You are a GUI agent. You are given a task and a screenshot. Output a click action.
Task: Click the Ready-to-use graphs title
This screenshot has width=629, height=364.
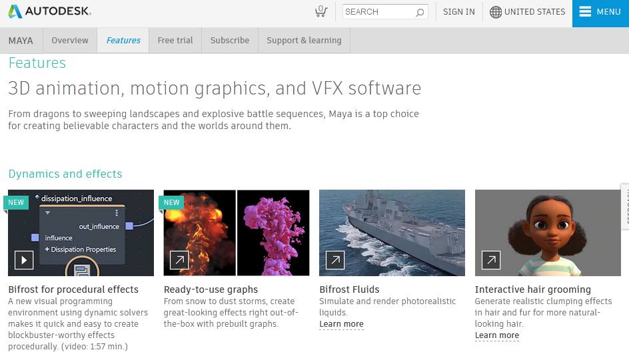pyautogui.click(x=211, y=289)
